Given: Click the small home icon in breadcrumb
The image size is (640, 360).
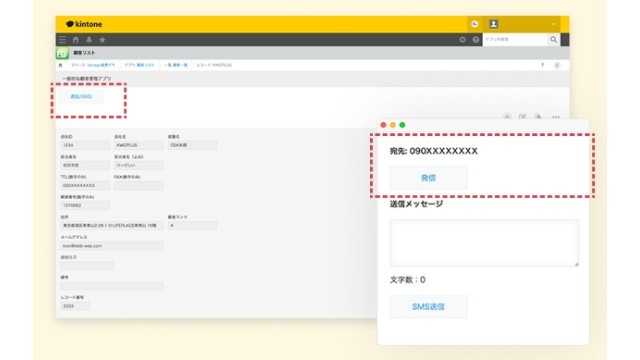Looking at the screenshot, I should tap(60, 65).
